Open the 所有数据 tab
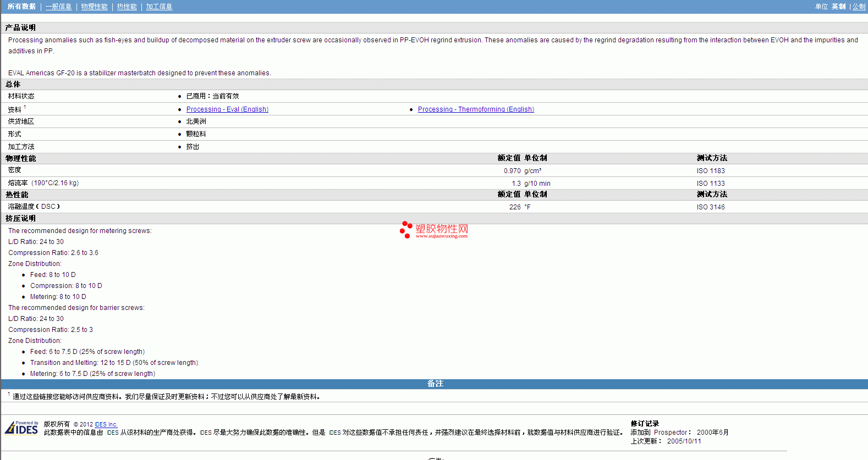Viewport: 868px width, 460px height. click(21, 7)
